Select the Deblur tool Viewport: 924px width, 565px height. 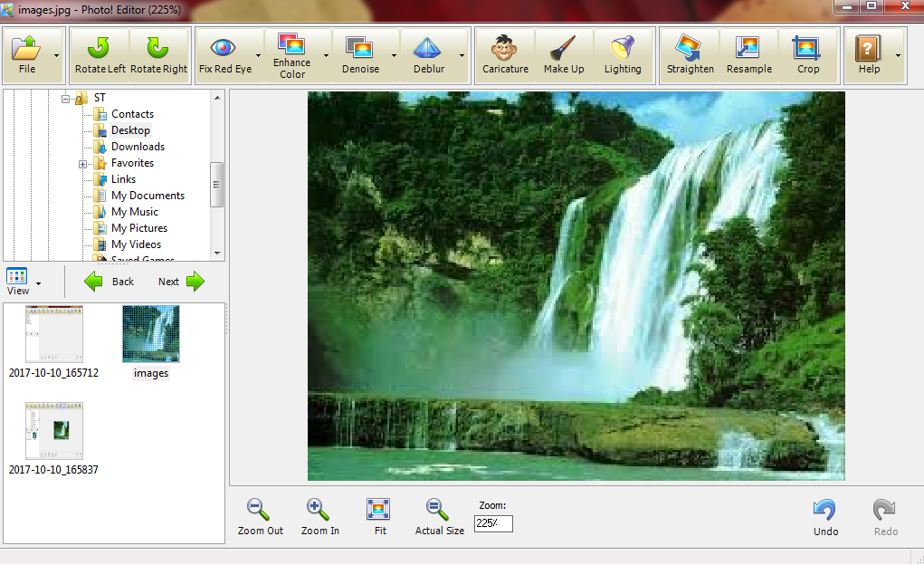point(428,55)
